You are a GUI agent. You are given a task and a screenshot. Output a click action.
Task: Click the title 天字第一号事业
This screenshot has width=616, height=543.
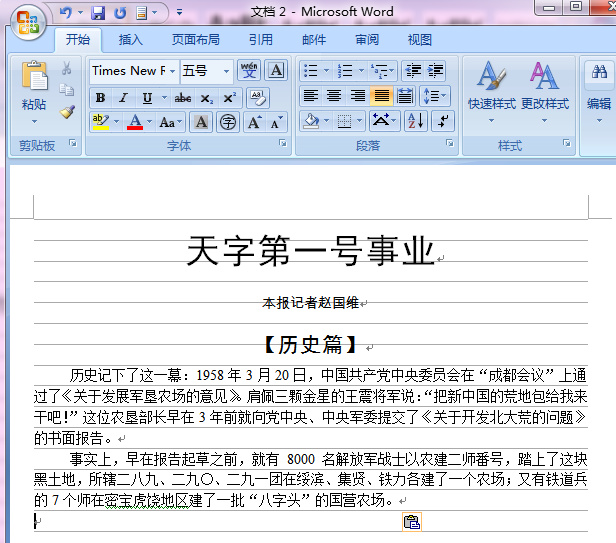click(310, 251)
